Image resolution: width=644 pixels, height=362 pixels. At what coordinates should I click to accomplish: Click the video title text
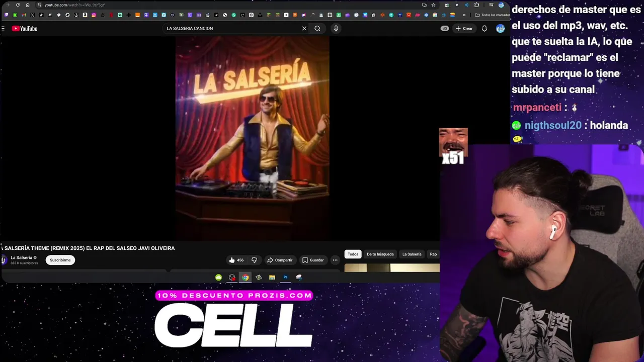tap(88, 248)
